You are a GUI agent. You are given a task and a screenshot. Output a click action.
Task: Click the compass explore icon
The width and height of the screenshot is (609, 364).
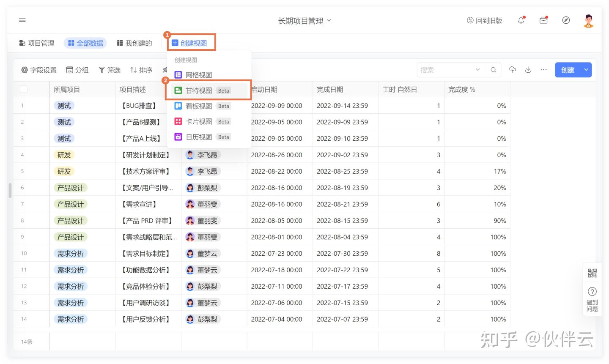[566, 20]
